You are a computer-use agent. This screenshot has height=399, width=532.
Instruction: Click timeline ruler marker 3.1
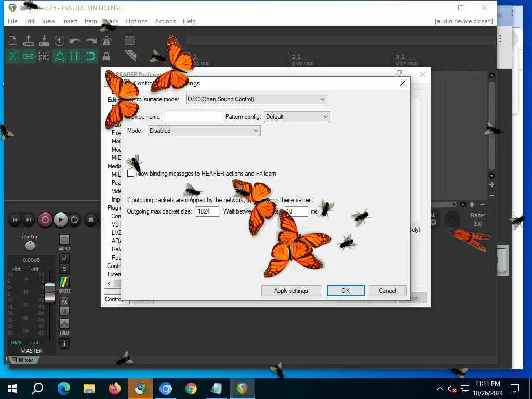[x=400, y=56]
